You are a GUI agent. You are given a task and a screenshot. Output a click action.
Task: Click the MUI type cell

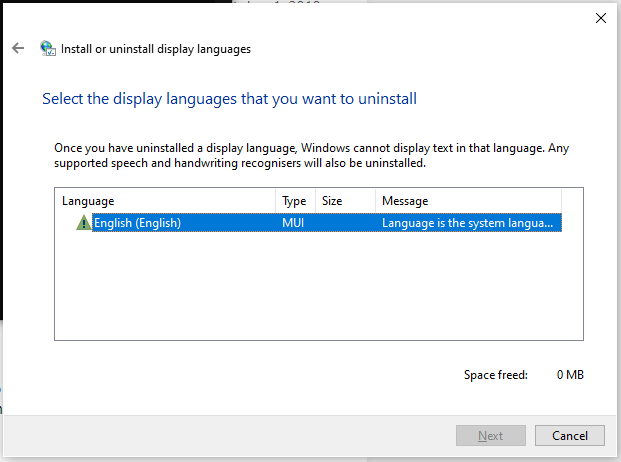point(293,223)
